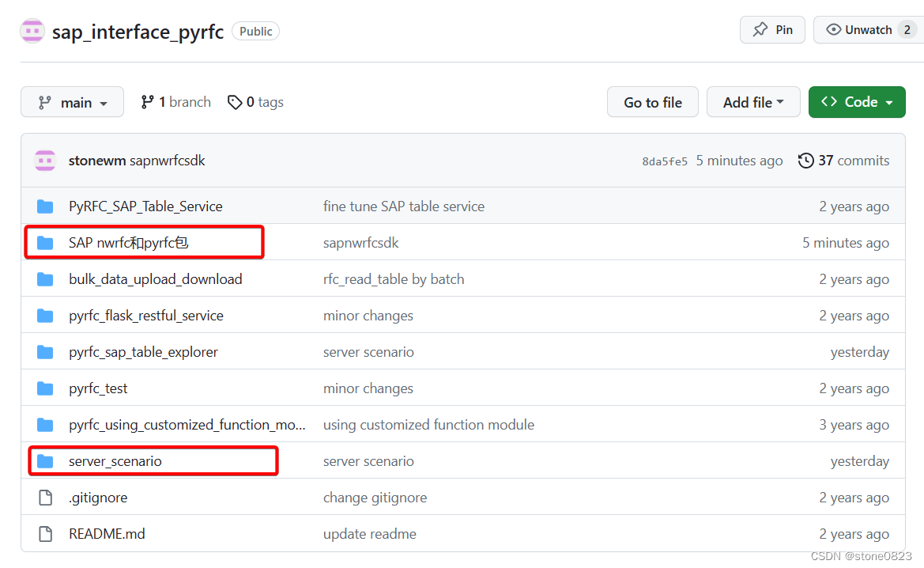Image resolution: width=924 pixels, height=568 pixels.
Task: Click folder icon of server_scenario
Action: pos(45,461)
